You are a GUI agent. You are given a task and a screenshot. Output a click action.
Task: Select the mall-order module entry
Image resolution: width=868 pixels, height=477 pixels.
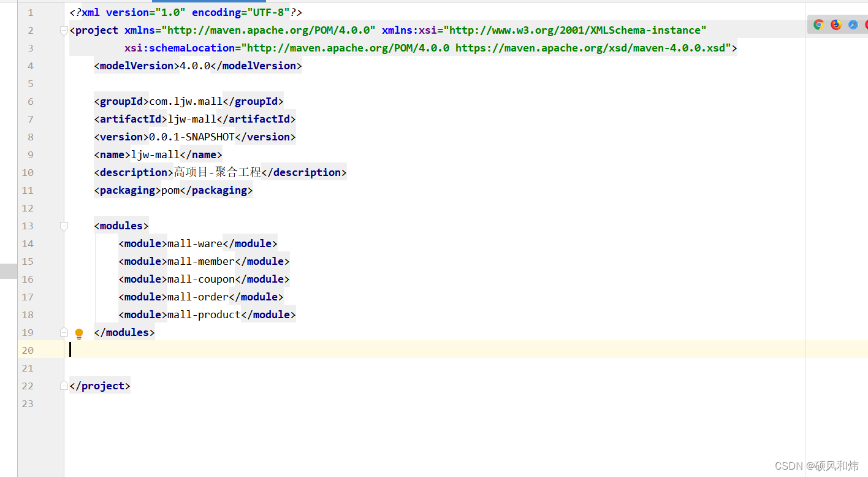tap(201, 297)
